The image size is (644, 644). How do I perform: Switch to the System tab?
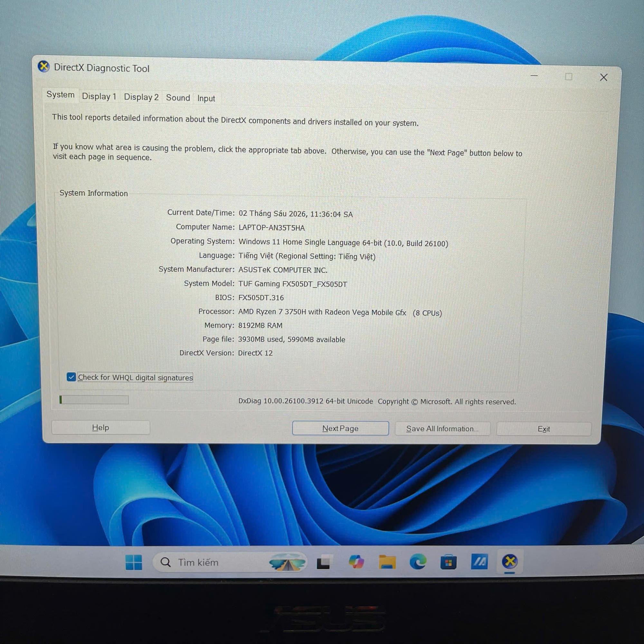[x=60, y=95]
